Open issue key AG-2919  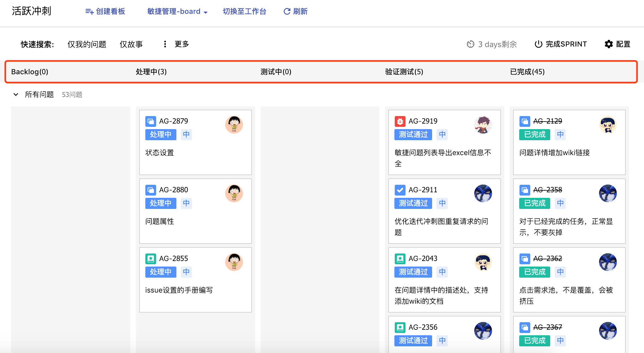pos(423,121)
